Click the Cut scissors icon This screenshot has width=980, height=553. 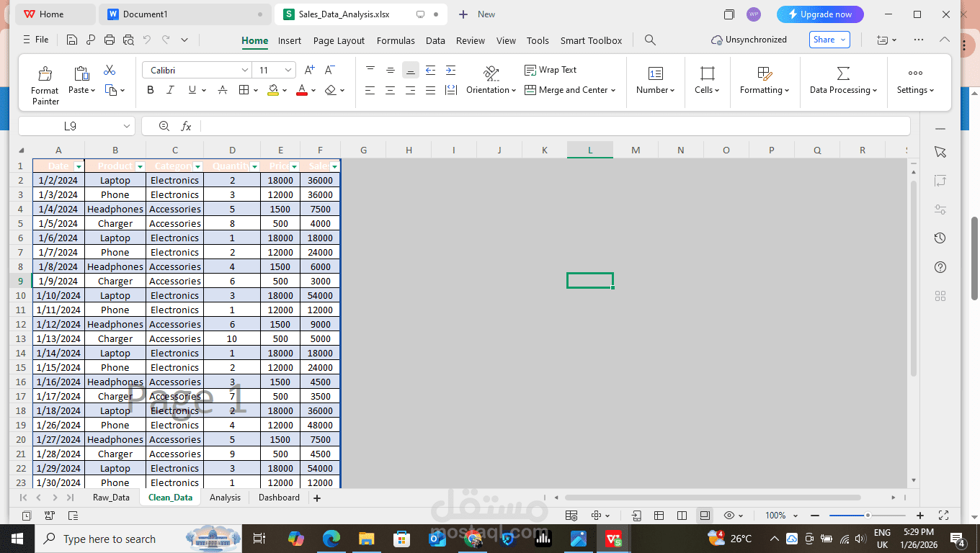pos(110,70)
